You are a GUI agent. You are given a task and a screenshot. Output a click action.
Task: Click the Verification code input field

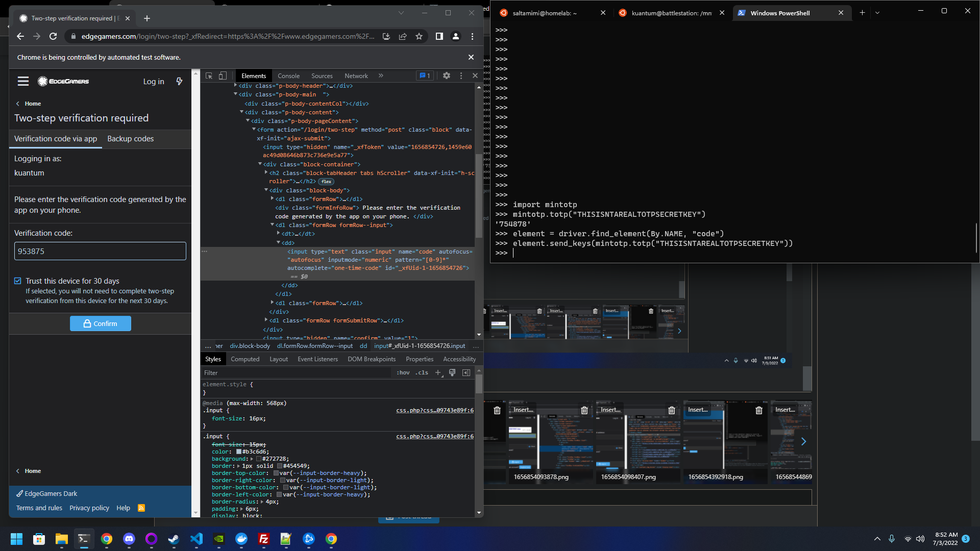click(100, 251)
